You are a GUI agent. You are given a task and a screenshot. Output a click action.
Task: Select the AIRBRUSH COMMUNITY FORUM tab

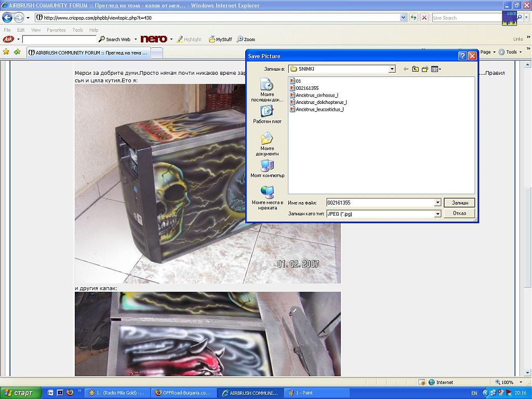(x=88, y=52)
